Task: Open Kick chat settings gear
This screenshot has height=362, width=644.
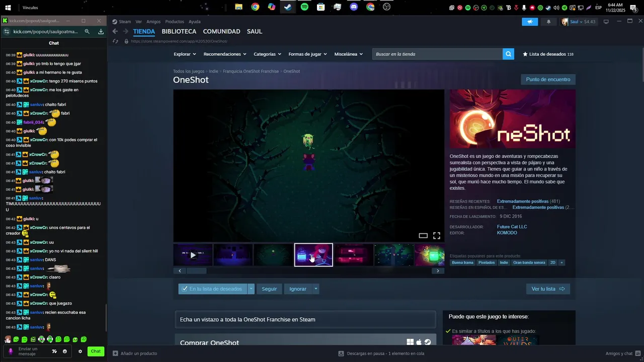Action: (80, 351)
